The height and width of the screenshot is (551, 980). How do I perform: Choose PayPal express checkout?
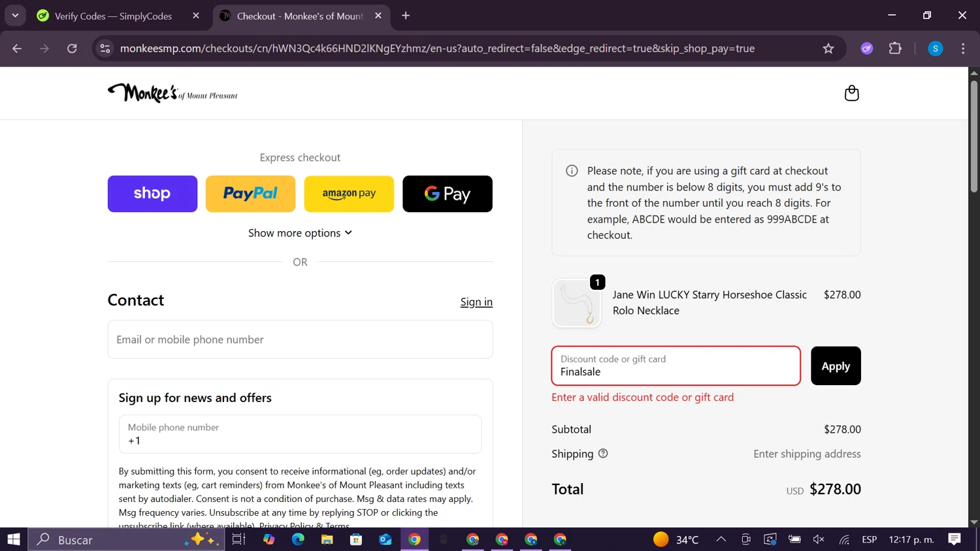coord(250,194)
